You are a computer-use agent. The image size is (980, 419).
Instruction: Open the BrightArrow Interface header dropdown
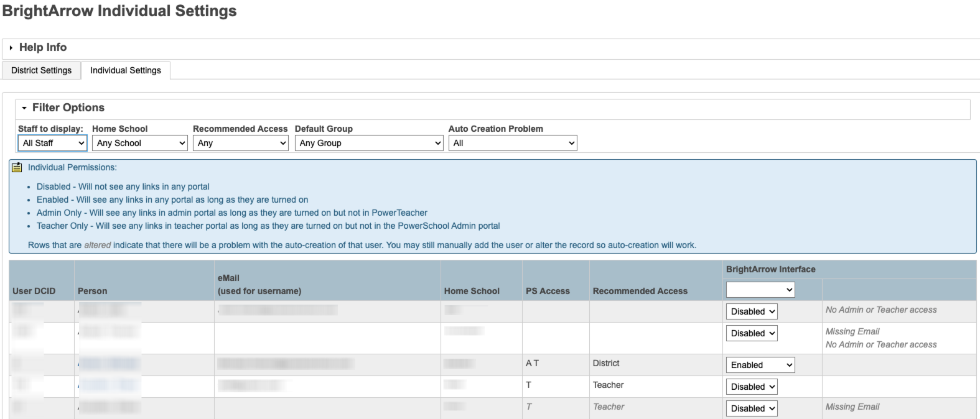tap(760, 290)
